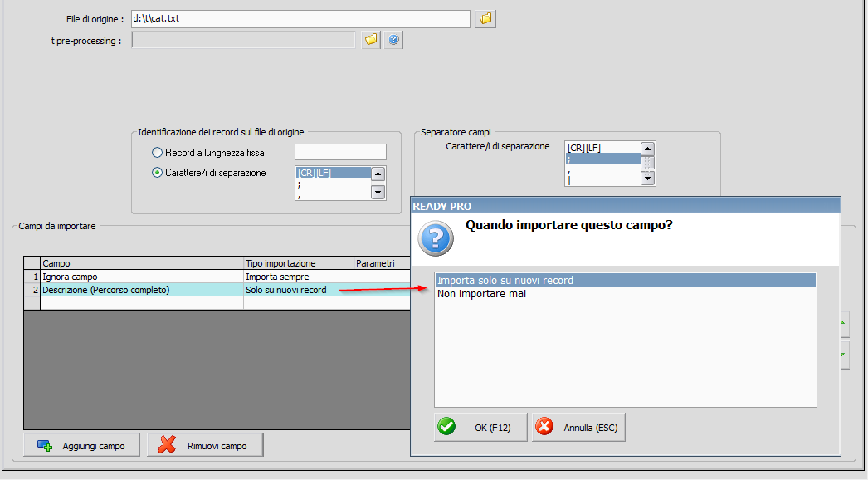Click the Campo column header
The height and width of the screenshot is (480, 868).
142,263
